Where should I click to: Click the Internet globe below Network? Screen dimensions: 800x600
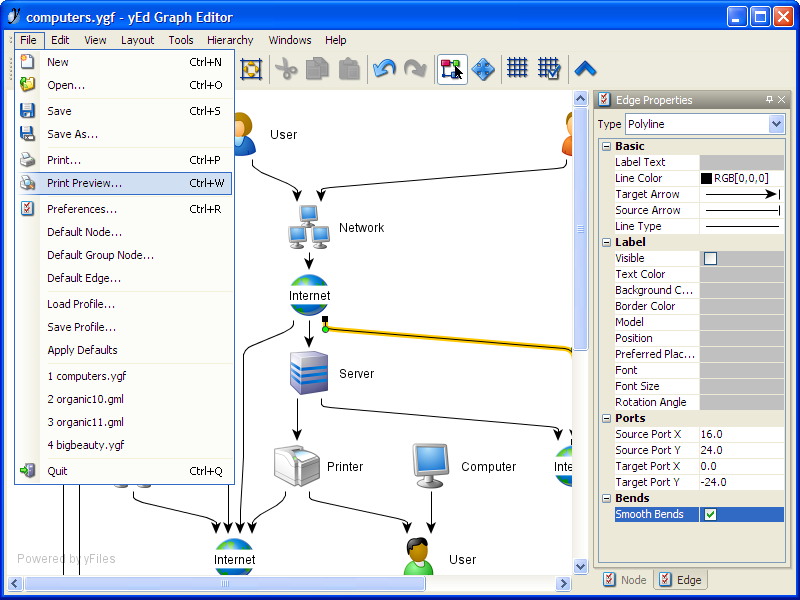coord(309,295)
